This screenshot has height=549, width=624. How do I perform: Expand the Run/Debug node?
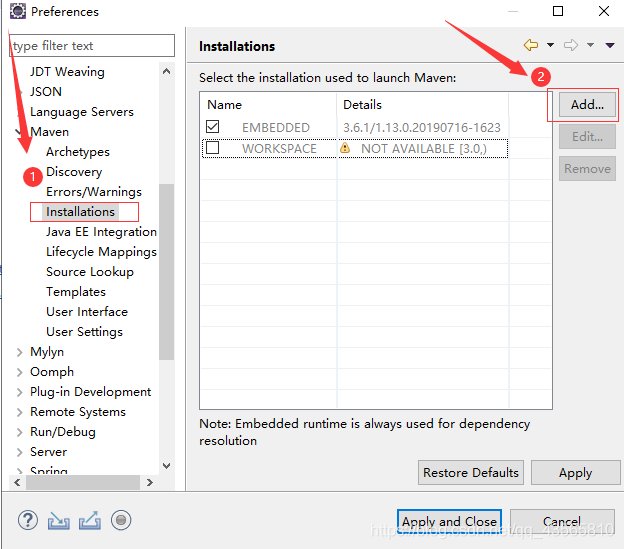(x=19, y=432)
